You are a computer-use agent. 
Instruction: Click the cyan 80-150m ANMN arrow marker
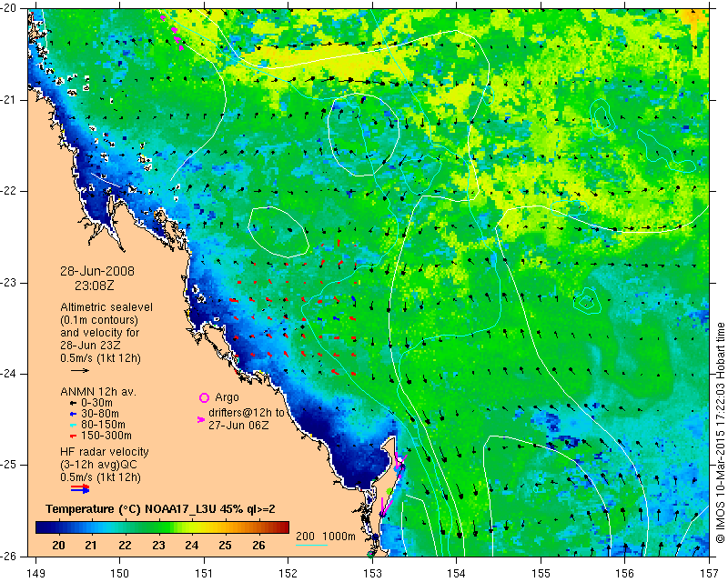[73, 425]
